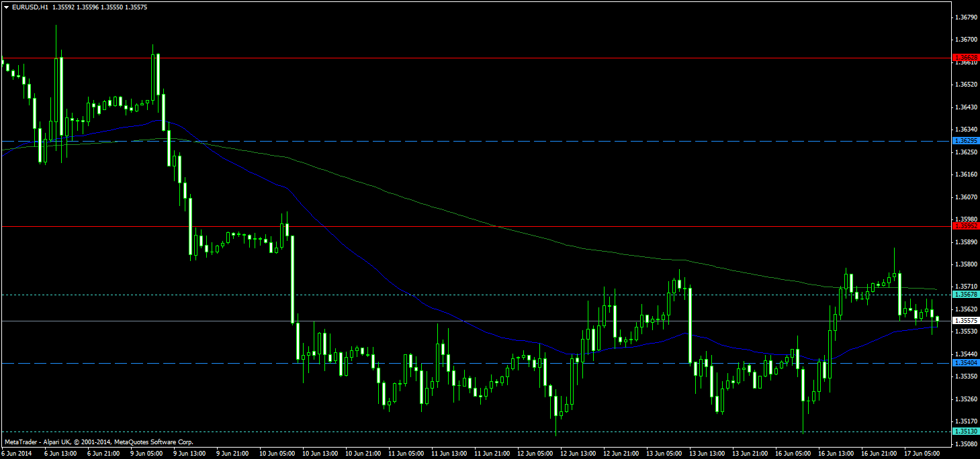980x459 pixels.
Task: Click the white current price tag 1.35575
Action: pyautogui.click(x=966, y=321)
